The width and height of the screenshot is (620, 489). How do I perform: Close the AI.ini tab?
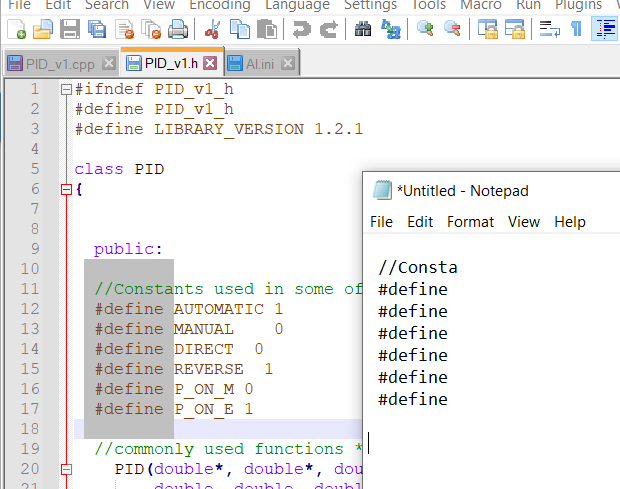(288, 63)
